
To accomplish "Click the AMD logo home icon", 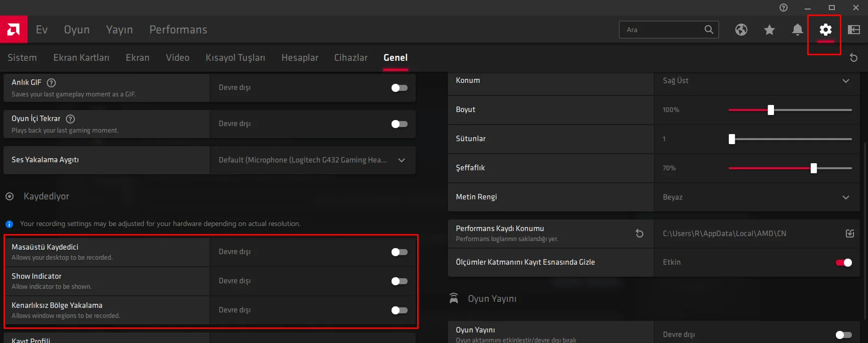I will 14,30.
